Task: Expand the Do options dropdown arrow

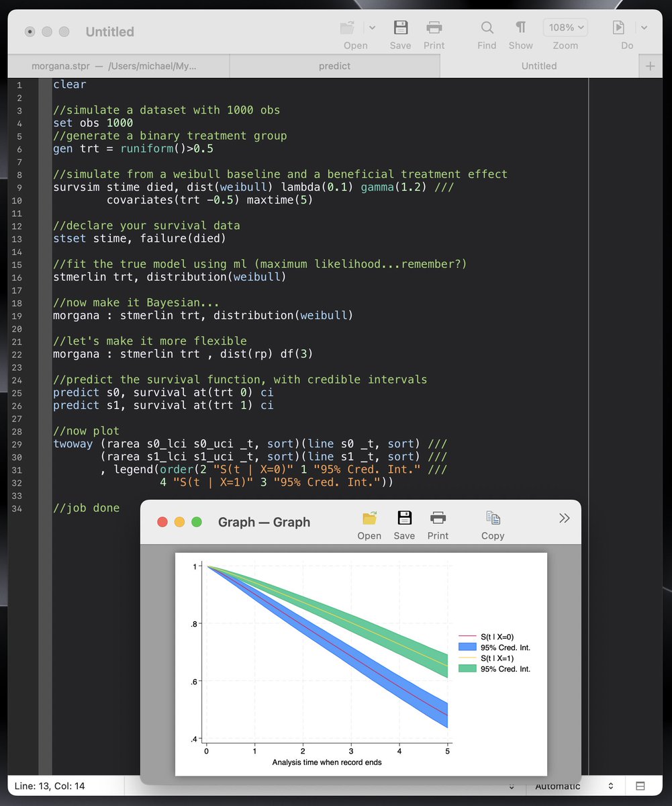Action: coord(644,28)
